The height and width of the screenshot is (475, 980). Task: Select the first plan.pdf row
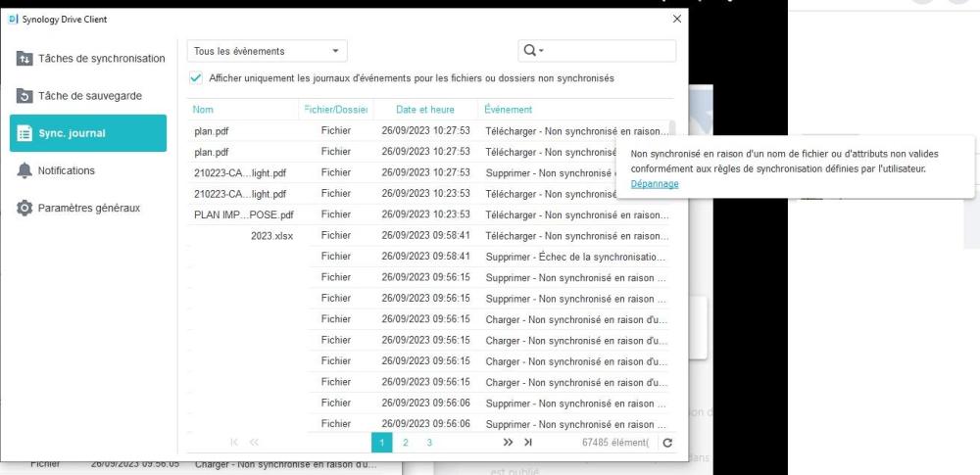pyautogui.click(x=428, y=131)
